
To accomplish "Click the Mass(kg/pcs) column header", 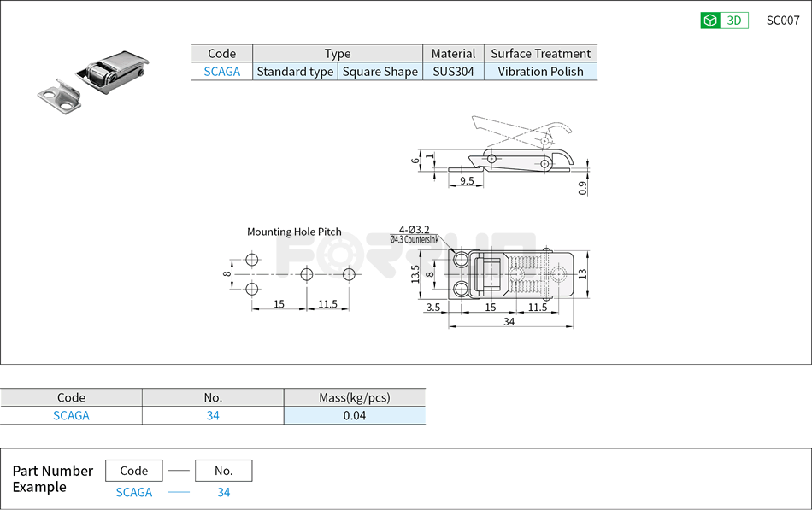I will point(354,397).
